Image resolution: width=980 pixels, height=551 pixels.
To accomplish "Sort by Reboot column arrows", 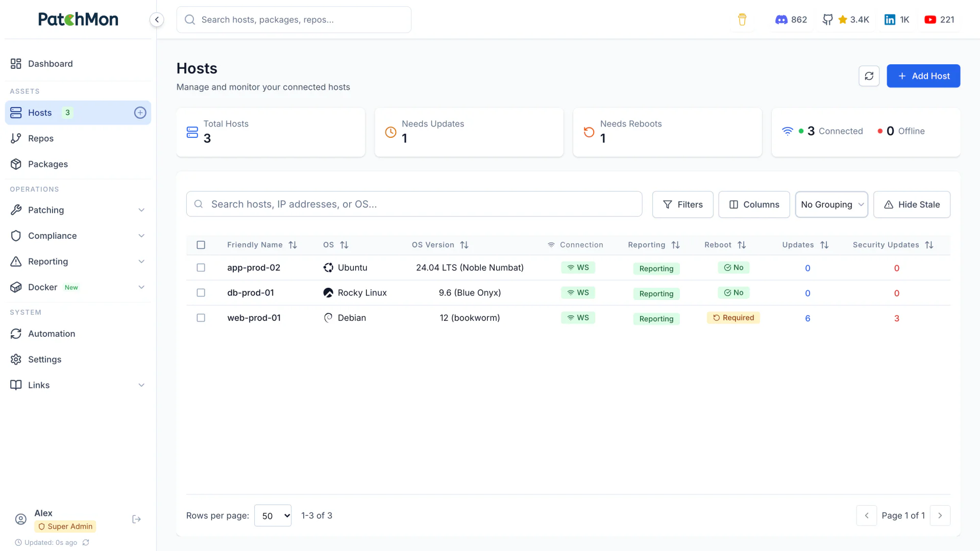I will tap(742, 245).
